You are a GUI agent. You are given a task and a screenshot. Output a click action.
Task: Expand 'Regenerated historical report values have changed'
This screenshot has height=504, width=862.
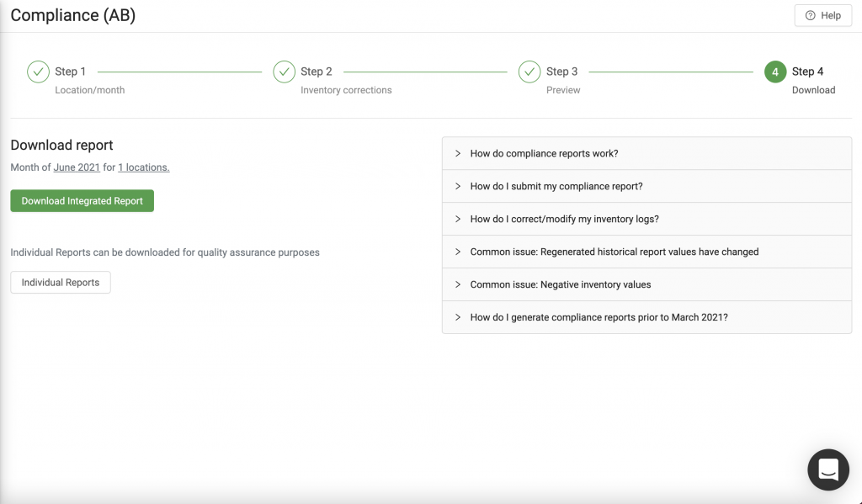[647, 252]
